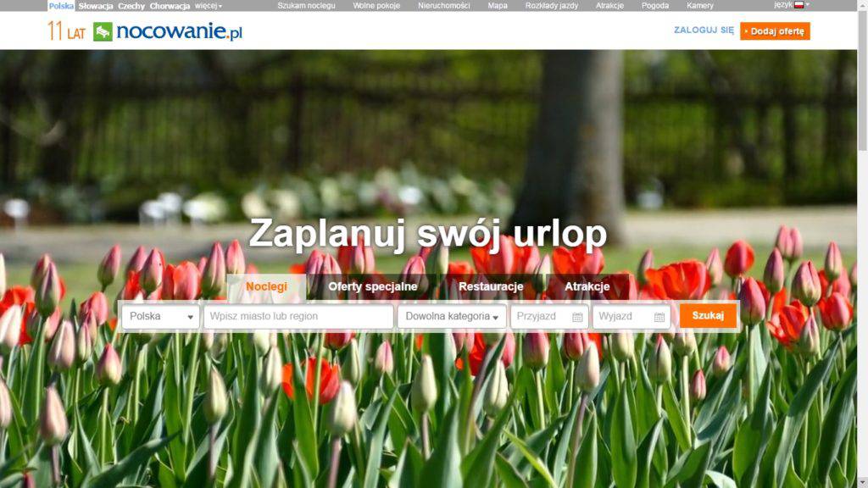Open Kamery in top menu
The height and width of the screenshot is (488, 868).
click(x=699, y=6)
